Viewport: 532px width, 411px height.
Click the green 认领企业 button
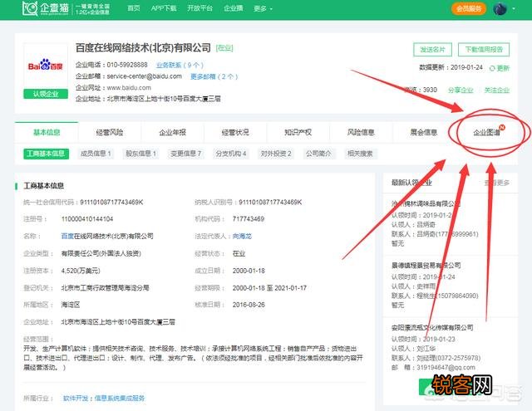tap(46, 94)
